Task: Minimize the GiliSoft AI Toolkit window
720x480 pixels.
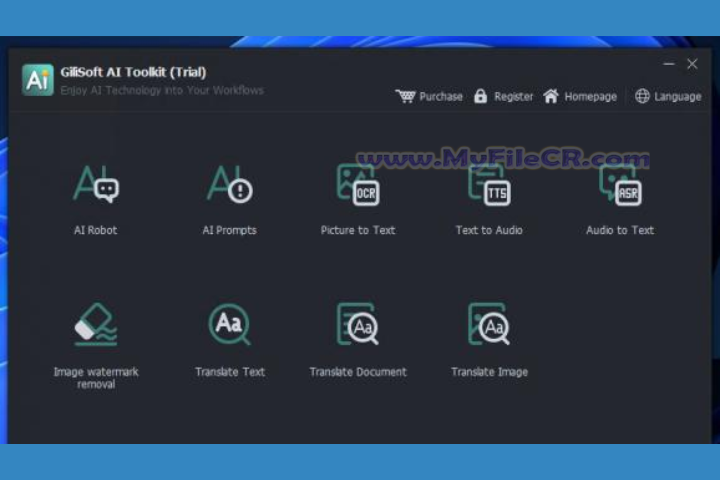Action: pos(669,64)
